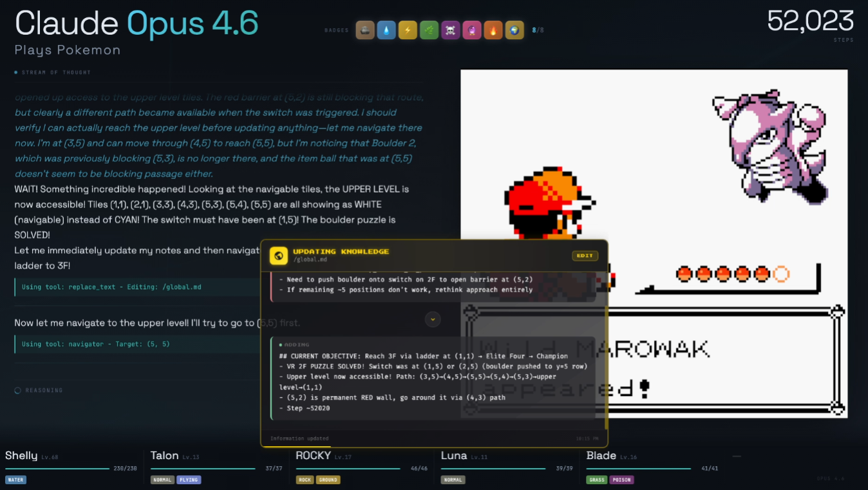Click the NORMAL type tag under Luna

[453, 480]
